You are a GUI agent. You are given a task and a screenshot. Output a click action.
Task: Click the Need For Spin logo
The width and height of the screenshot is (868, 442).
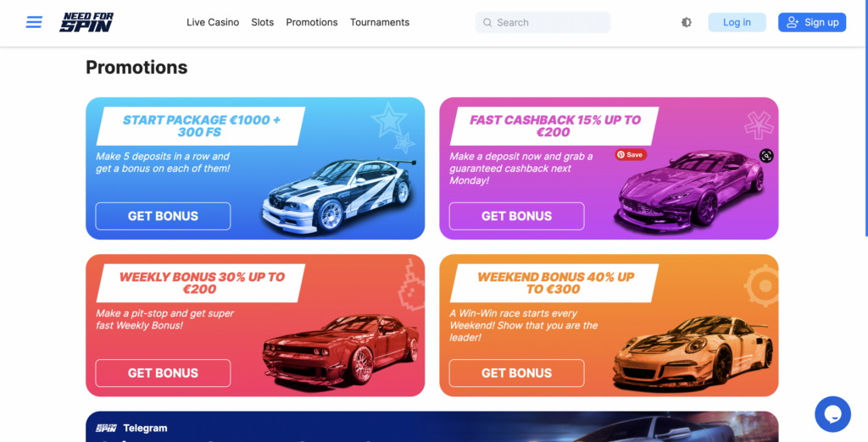(x=86, y=22)
